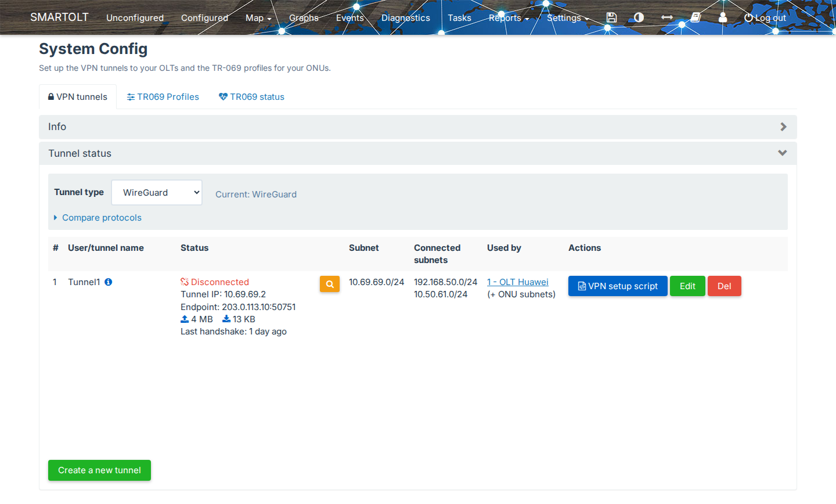The image size is (836, 504).
Task: Open the Tunnel type dropdown
Action: (x=157, y=192)
